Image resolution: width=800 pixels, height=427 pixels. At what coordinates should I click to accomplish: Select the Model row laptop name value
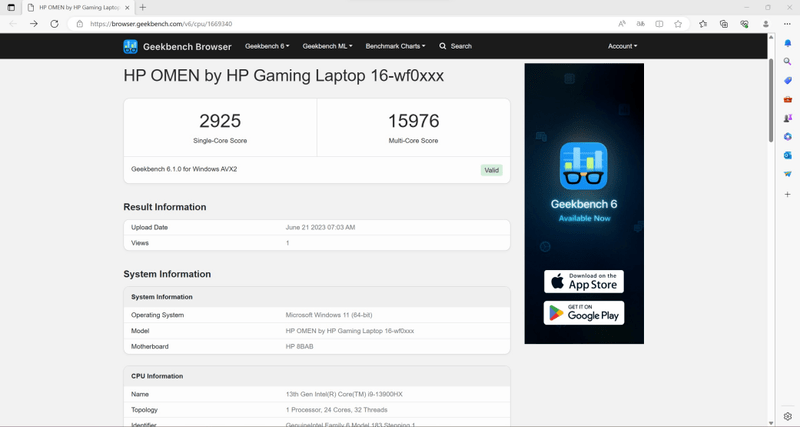pos(350,331)
